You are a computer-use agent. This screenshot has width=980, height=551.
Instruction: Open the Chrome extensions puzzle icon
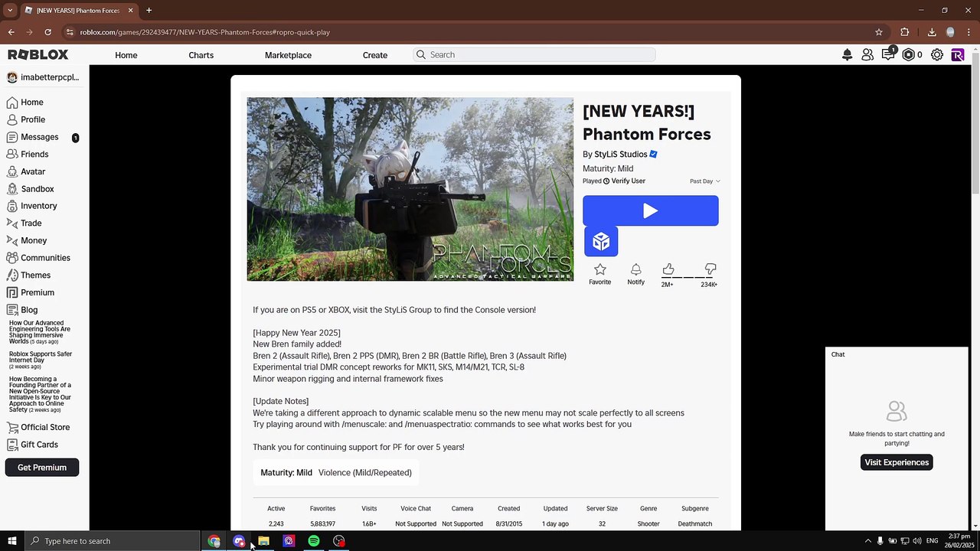pyautogui.click(x=905, y=32)
